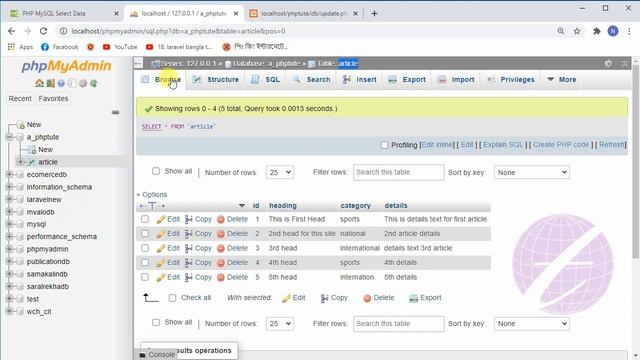
Task: Open the More tab dropdown
Action: 562,80
